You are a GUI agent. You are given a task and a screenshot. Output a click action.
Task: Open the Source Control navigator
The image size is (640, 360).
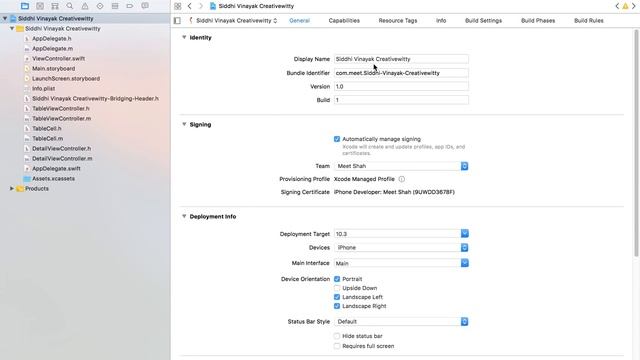[x=40, y=6]
